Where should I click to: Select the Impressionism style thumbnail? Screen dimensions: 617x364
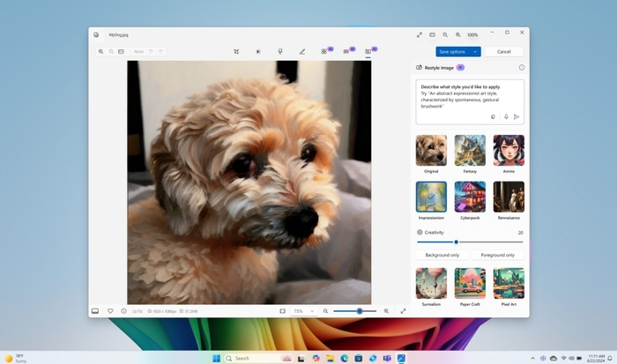[431, 197]
